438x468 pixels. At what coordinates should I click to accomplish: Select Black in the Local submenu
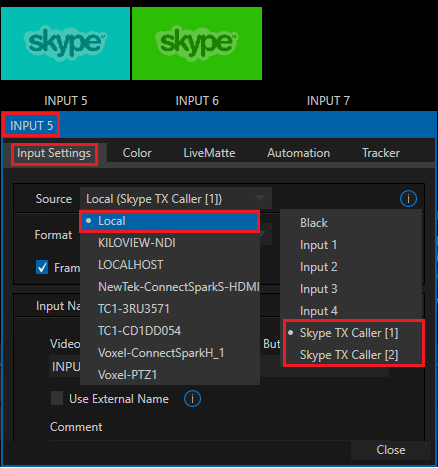[351, 223]
